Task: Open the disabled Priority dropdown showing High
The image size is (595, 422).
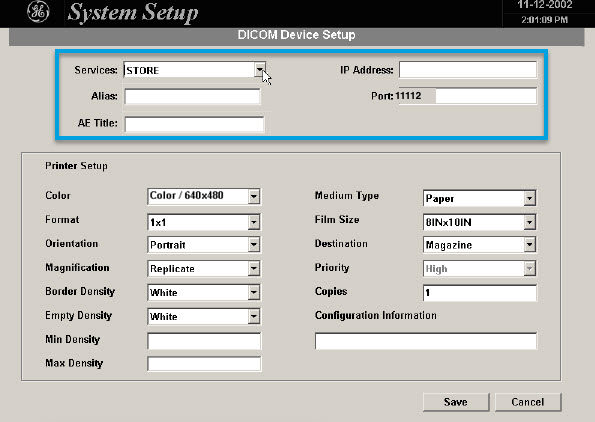Action: click(479, 269)
